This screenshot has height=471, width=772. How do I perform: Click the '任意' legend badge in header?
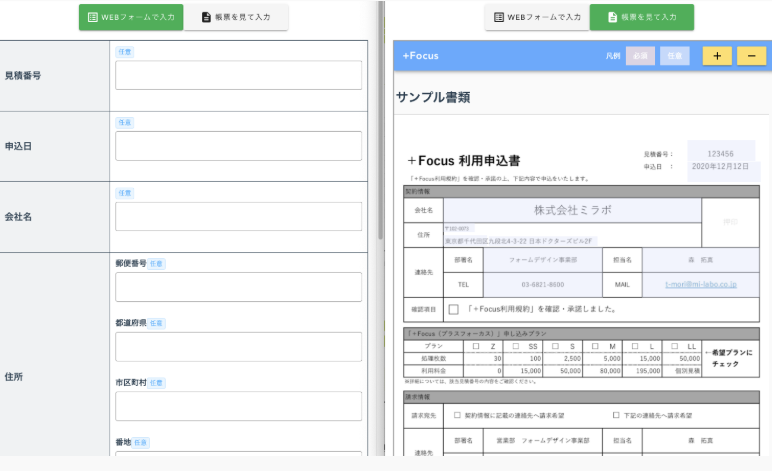point(675,57)
